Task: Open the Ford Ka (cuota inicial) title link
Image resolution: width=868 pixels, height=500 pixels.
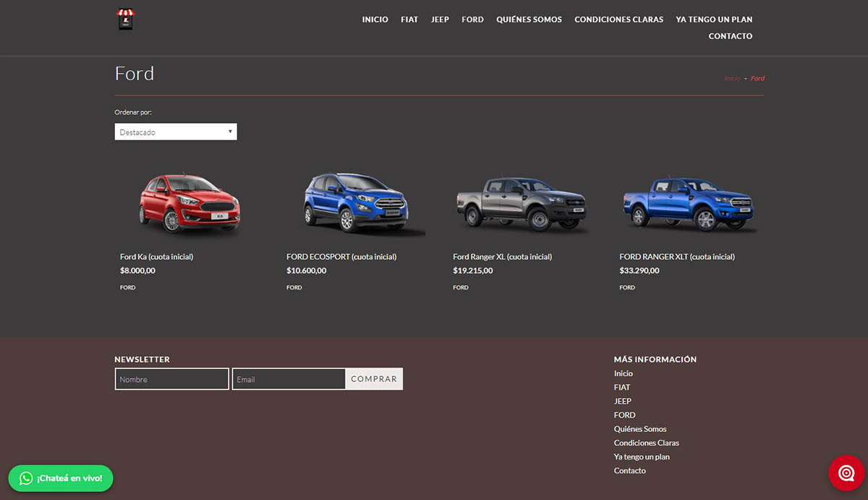Action: (156, 257)
